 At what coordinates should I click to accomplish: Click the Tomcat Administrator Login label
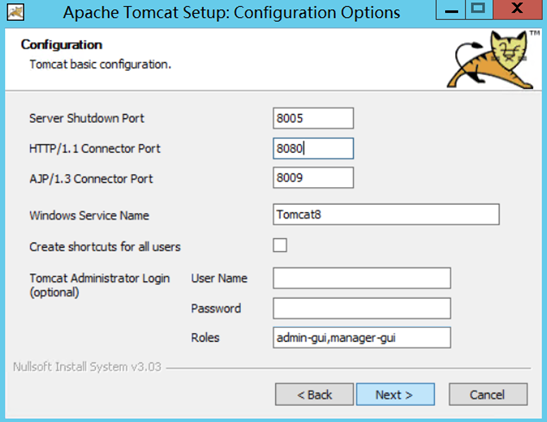point(99,285)
